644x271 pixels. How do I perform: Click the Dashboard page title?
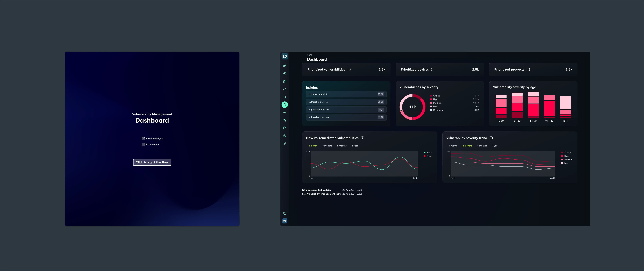coord(317,59)
